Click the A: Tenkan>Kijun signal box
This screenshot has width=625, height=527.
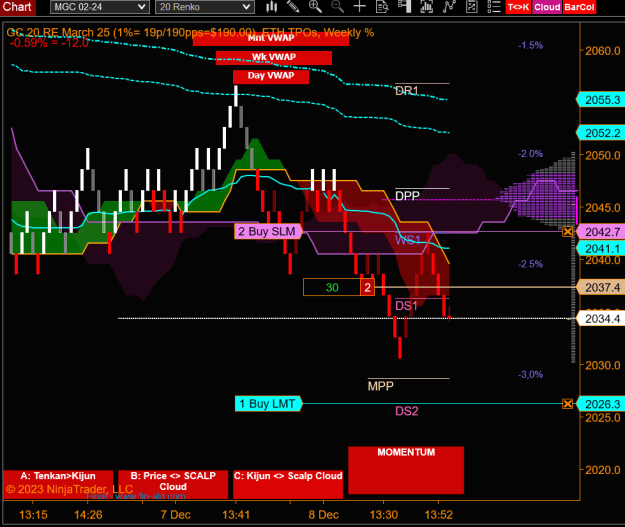pyautogui.click(x=58, y=484)
